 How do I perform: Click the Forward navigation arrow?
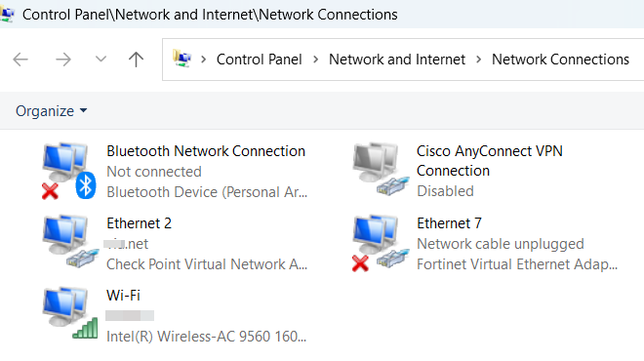coord(63,60)
